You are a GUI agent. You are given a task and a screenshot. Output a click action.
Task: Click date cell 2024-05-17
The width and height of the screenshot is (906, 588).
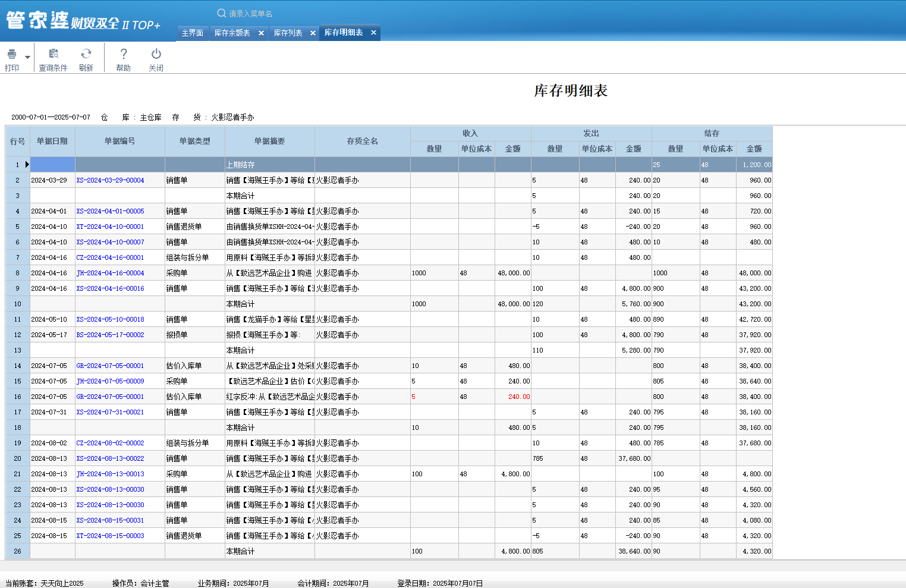[x=52, y=335]
